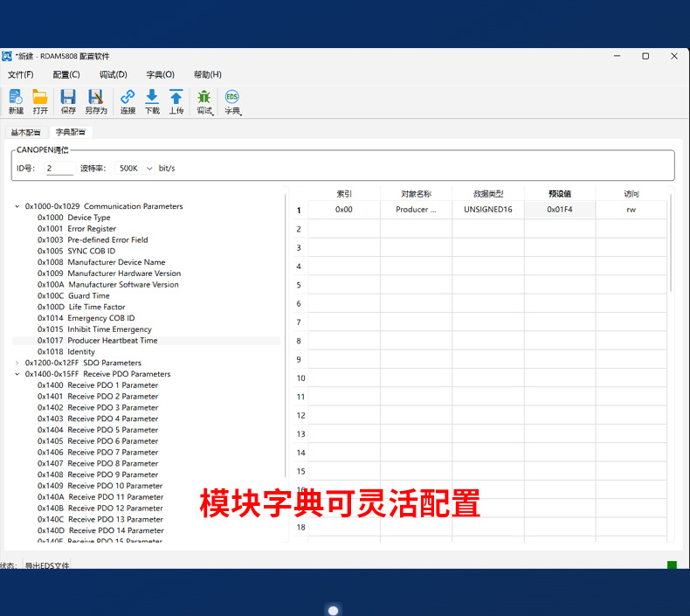Screen dimensions: 690x616
Task: Expand the 0x1200-0x12FF SDO Parameters node
Action: (x=17, y=363)
